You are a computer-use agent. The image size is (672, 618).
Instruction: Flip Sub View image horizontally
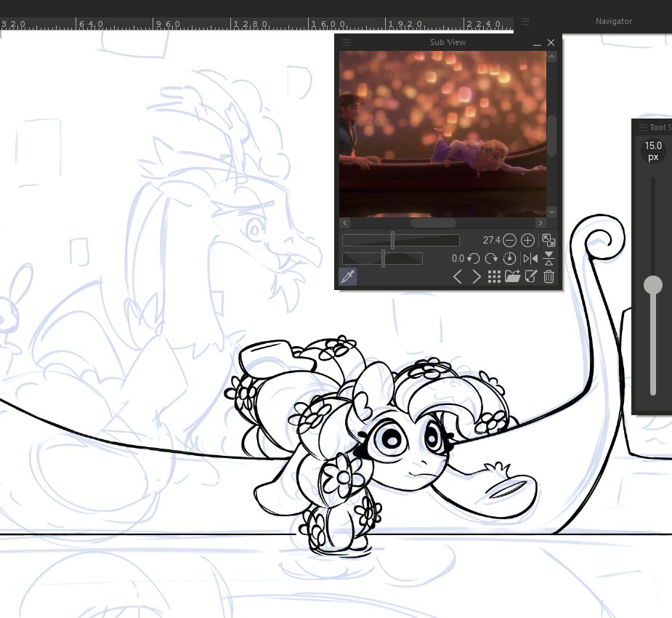[530, 259]
